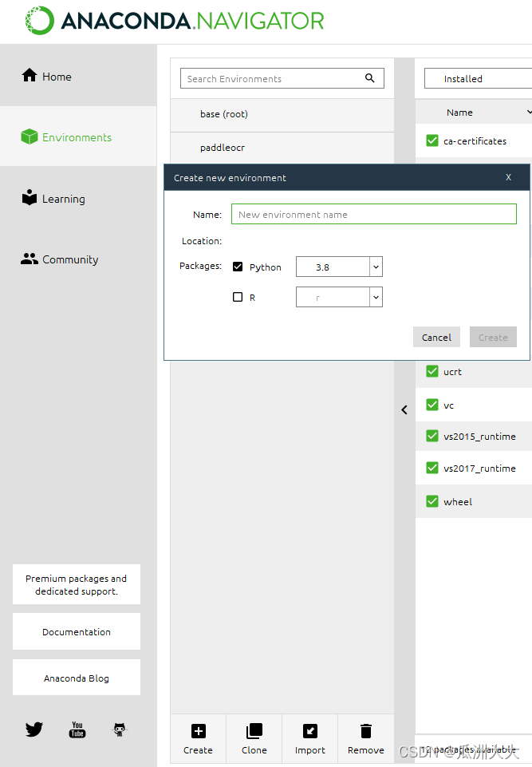
Task: Toggle the wheel package checkbox
Action: (432, 501)
